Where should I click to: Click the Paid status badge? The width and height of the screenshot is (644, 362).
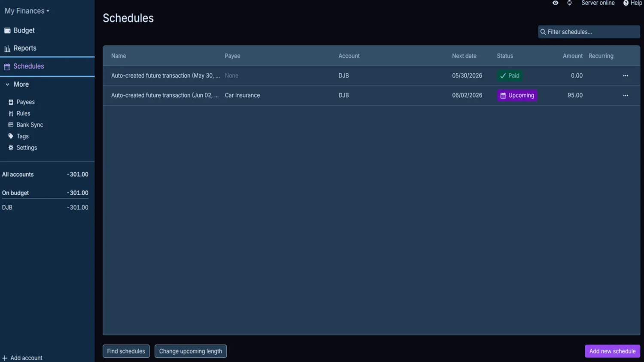coord(510,75)
